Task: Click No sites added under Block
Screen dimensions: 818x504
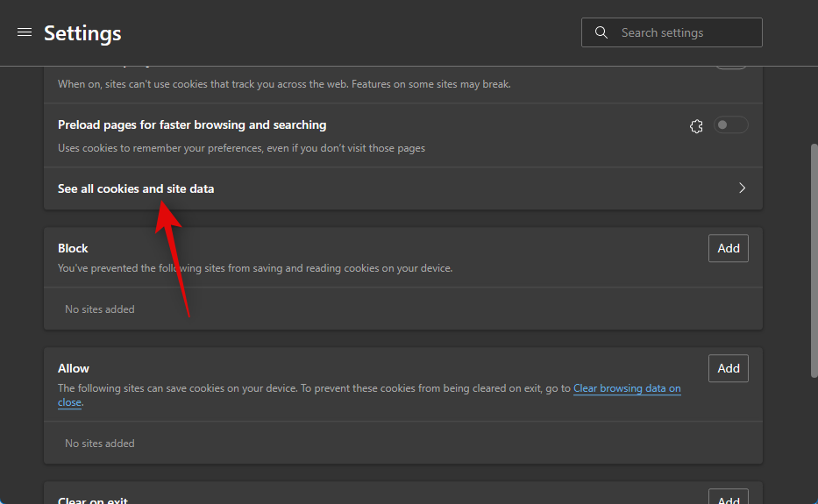Action: point(100,309)
